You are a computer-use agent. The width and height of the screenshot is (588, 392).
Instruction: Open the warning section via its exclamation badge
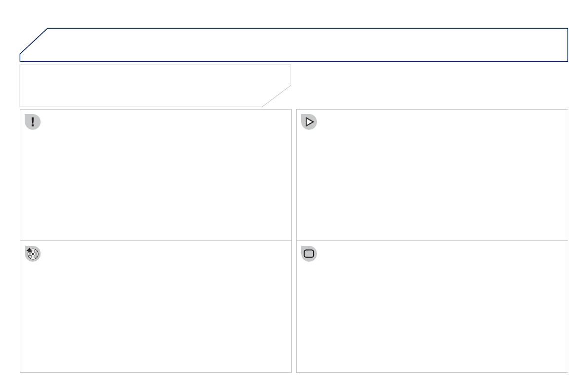coord(33,123)
